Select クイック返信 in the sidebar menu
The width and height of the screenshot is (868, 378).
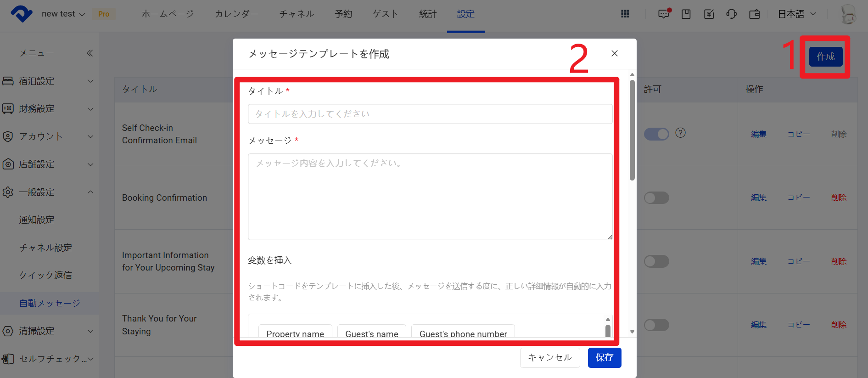(45, 275)
